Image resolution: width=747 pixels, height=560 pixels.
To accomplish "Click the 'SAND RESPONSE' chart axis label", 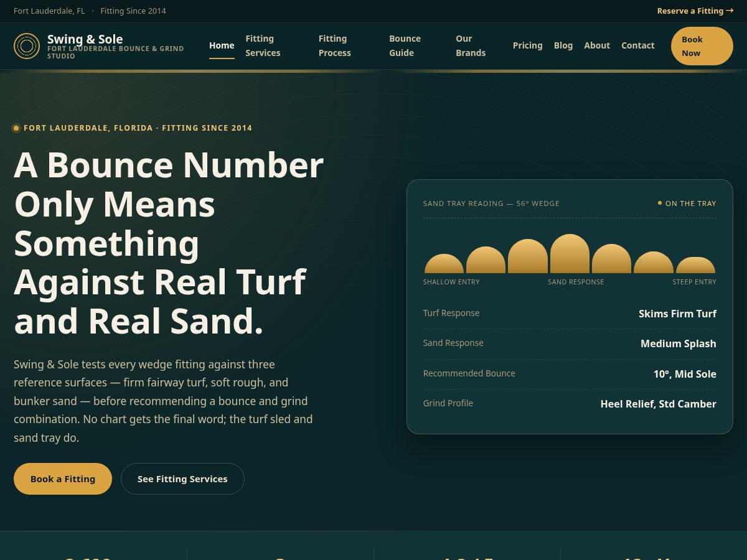I will (x=576, y=282).
